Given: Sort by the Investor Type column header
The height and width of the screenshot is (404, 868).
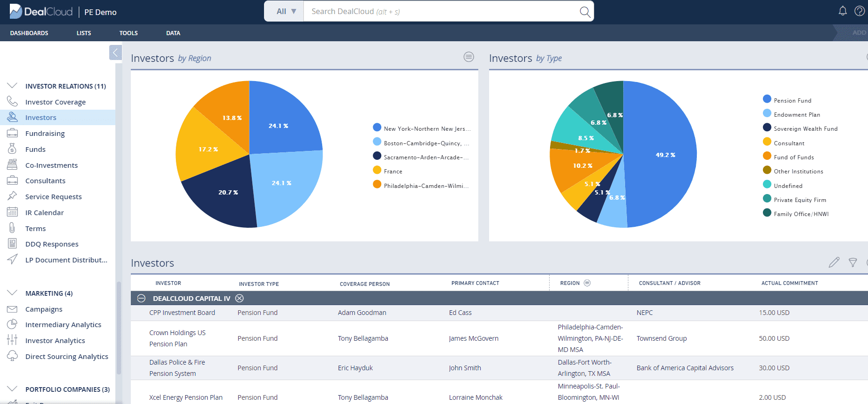Looking at the screenshot, I should pos(259,284).
